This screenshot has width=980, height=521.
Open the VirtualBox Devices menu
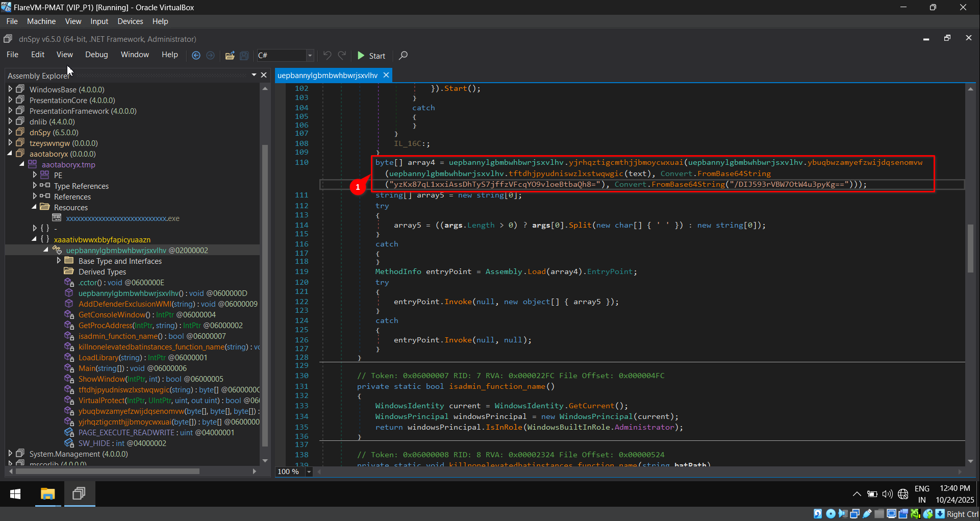click(x=130, y=21)
